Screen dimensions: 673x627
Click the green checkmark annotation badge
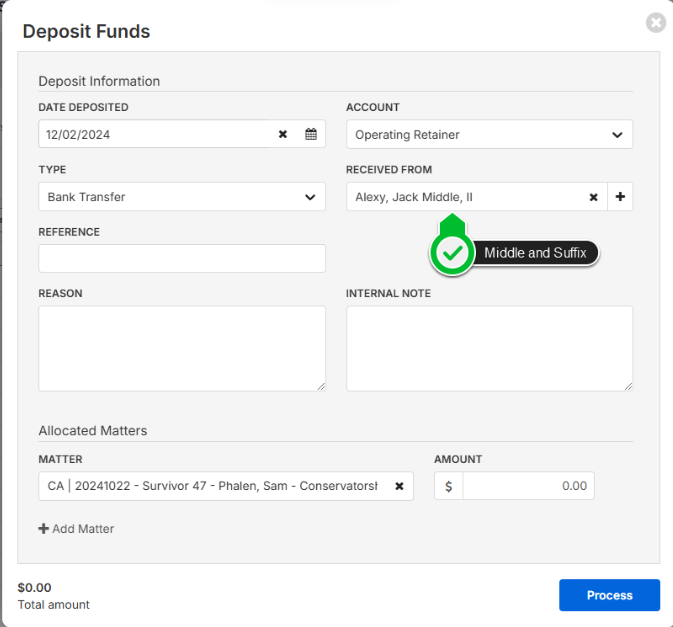point(452,253)
